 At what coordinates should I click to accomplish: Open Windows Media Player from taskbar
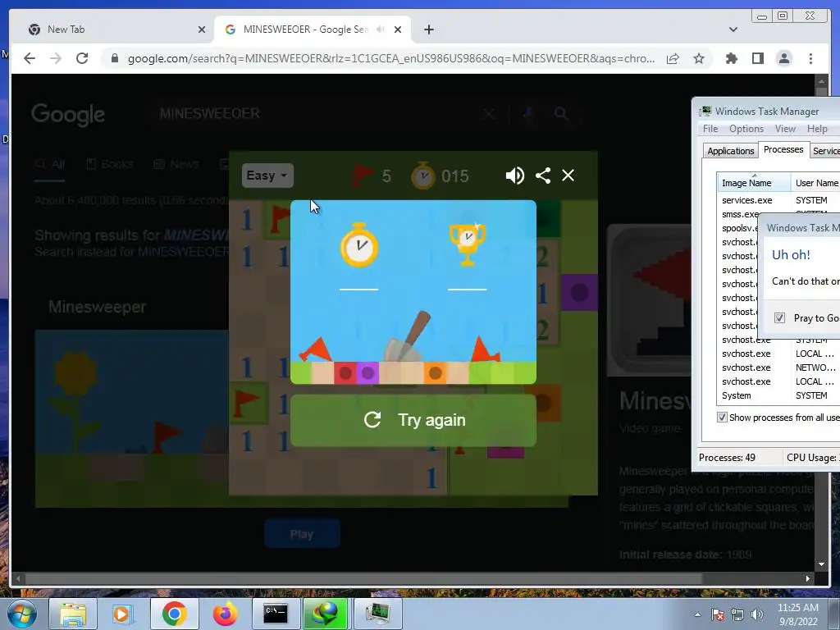123,614
